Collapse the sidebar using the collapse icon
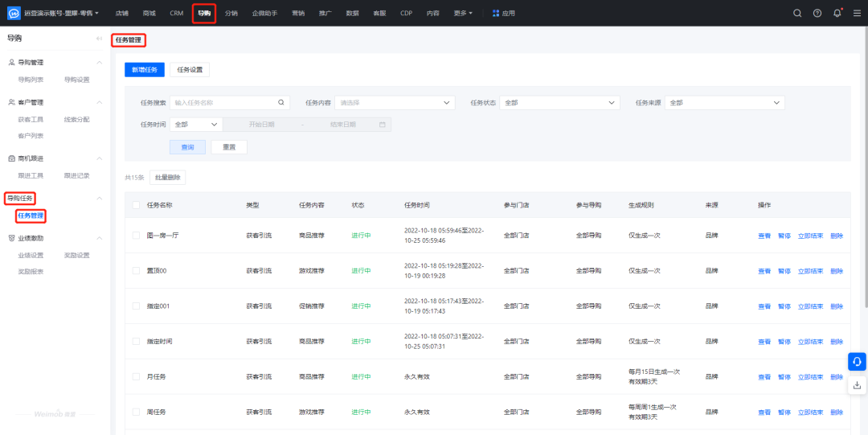The width and height of the screenshot is (868, 435). tap(99, 39)
